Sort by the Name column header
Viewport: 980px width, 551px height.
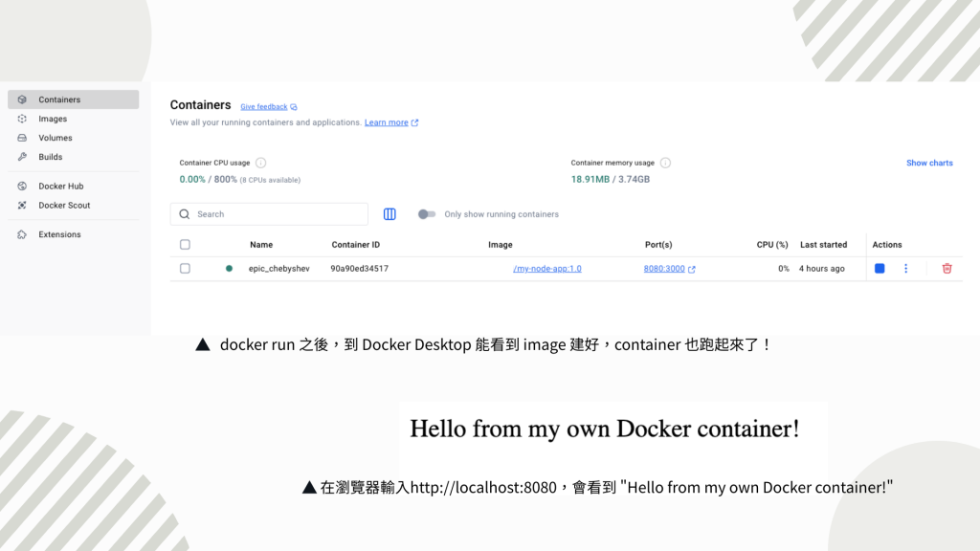[x=261, y=245]
